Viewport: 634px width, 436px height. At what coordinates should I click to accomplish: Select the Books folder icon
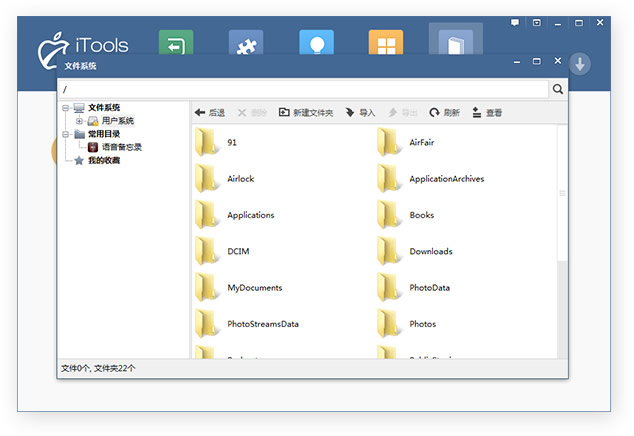(x=389, y=215)
